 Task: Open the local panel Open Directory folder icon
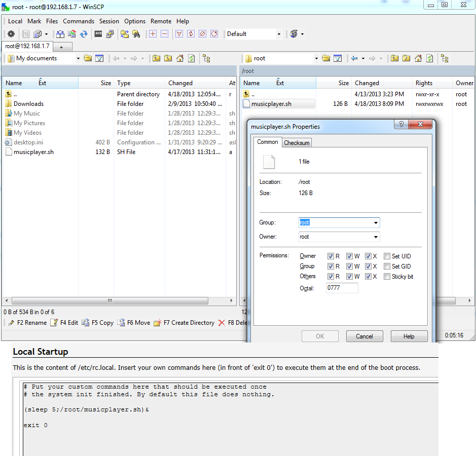click(88, 58)
